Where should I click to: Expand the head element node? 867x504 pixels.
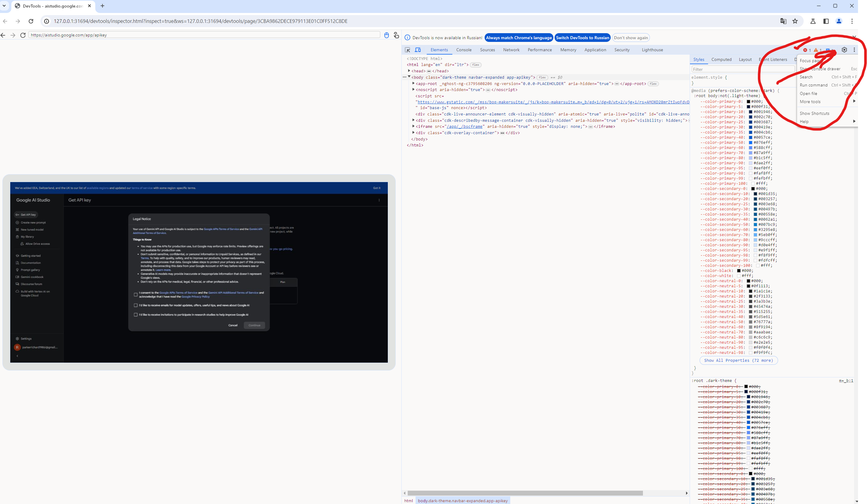409,71
